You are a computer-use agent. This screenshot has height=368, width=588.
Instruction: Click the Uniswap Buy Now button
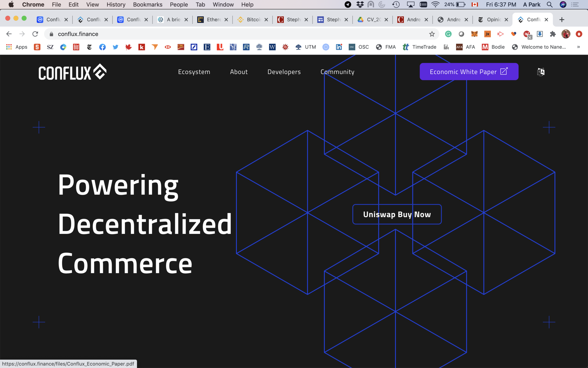click(x=397, y=215)
